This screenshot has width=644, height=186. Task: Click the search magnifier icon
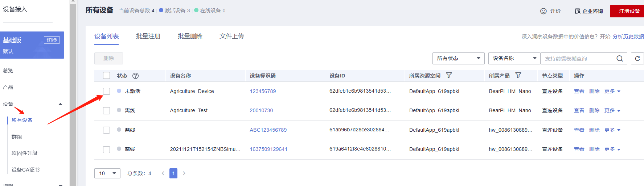[x=620, y=59]
